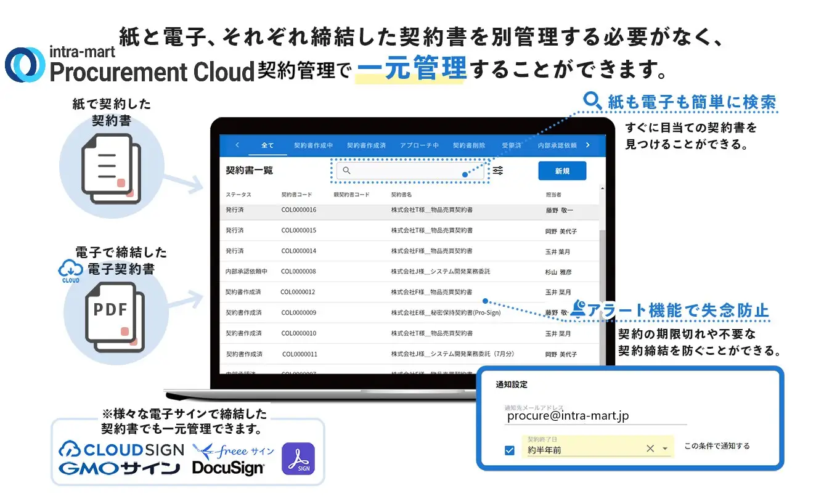Click the intra-mart Procurement Cloud ring logo
Viewport: 824px width, 504px height.
(25, 65)
